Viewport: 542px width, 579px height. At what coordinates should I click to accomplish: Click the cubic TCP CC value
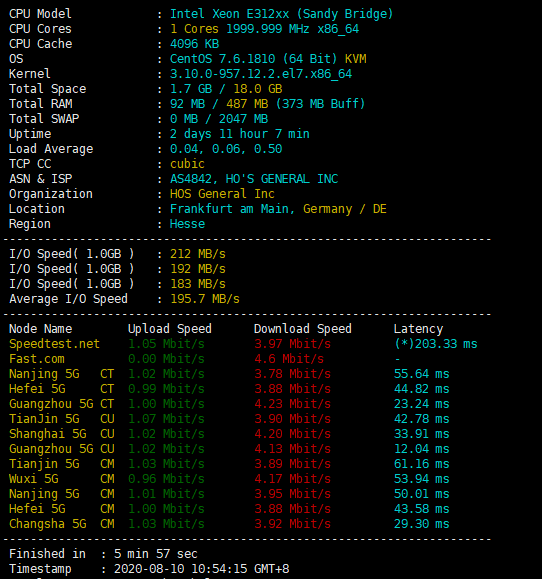187,164
